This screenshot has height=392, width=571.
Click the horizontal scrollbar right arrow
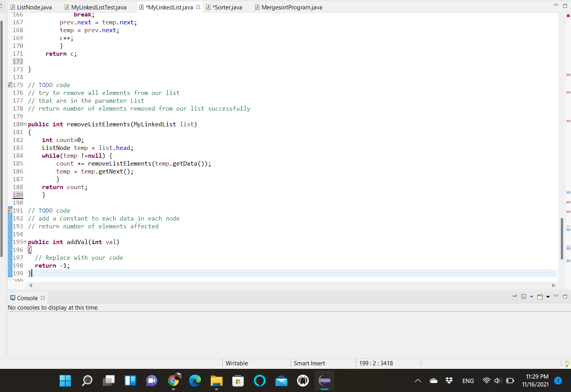point(553,285)
